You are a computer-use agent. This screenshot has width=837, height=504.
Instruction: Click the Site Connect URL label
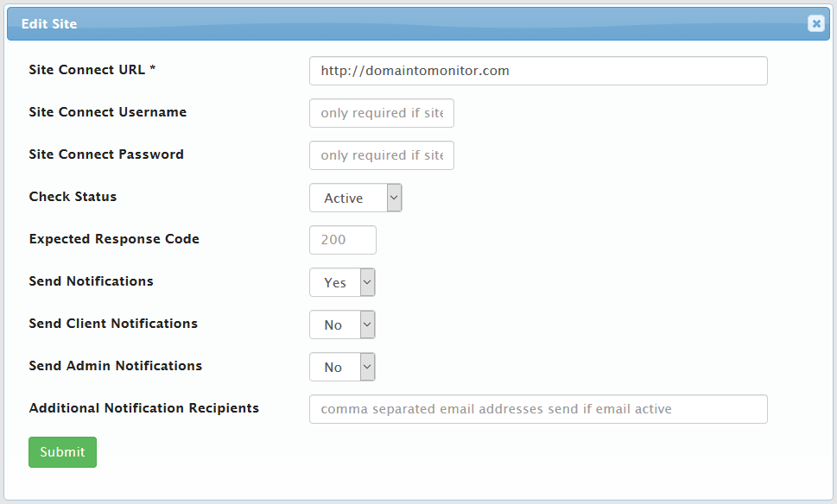[92, 69]
